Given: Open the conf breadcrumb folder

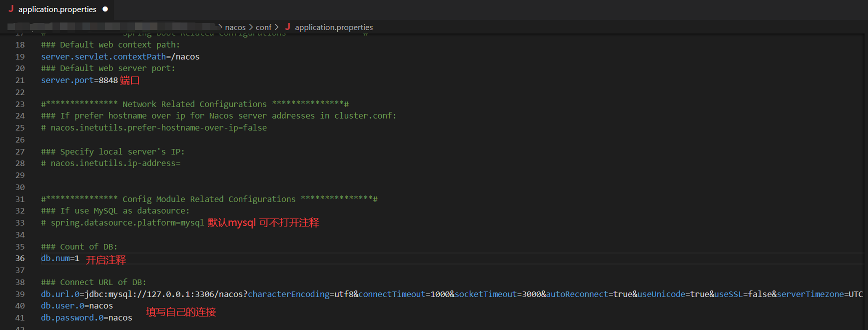Looking at the screenshot, I should coord(263,27).
